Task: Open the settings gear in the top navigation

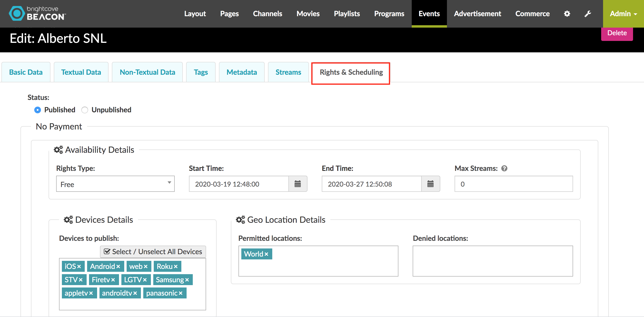Action: [x=567, y=14]
